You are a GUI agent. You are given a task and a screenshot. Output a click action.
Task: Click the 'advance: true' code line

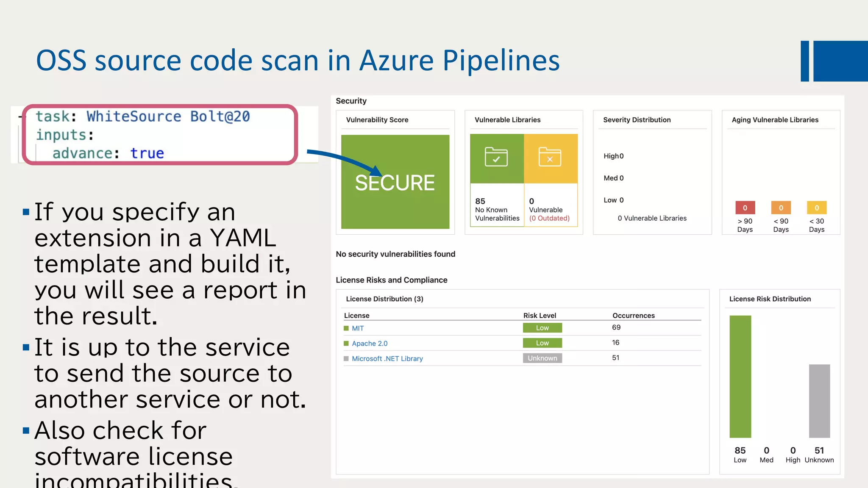[108, 153]
